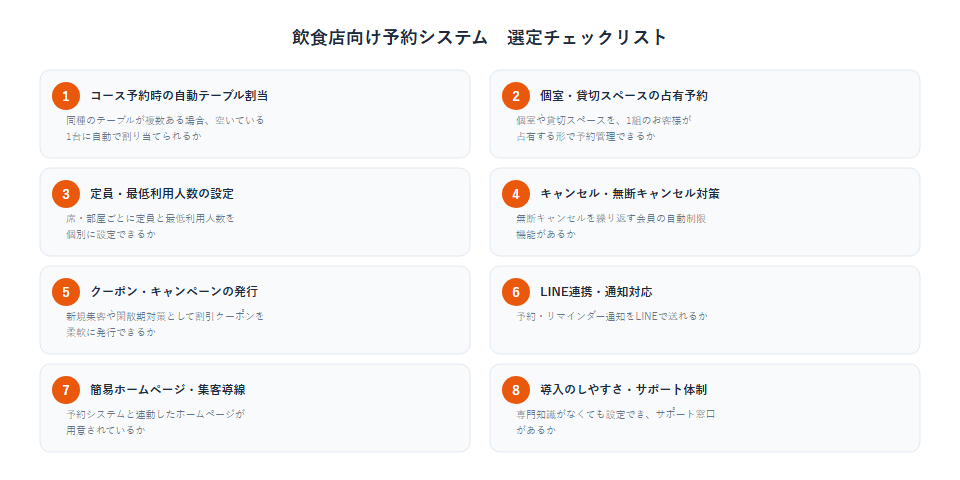Open the 定員・最低利用人数の設定 item title

click(x=162, y=194)
